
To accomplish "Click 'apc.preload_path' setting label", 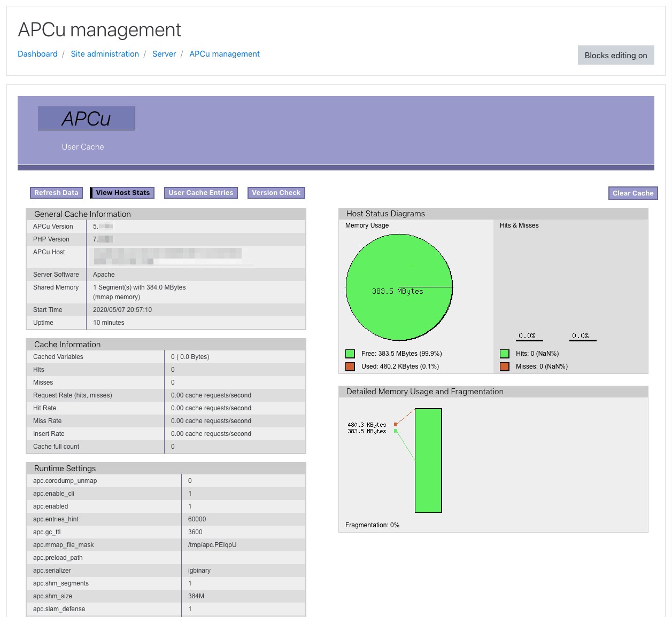I will click(x=58, y=558).
